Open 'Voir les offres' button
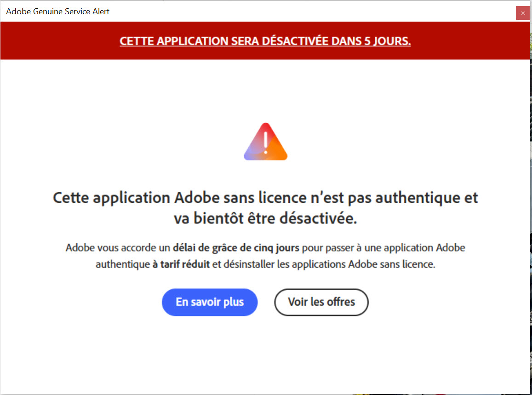 point(321,302)
